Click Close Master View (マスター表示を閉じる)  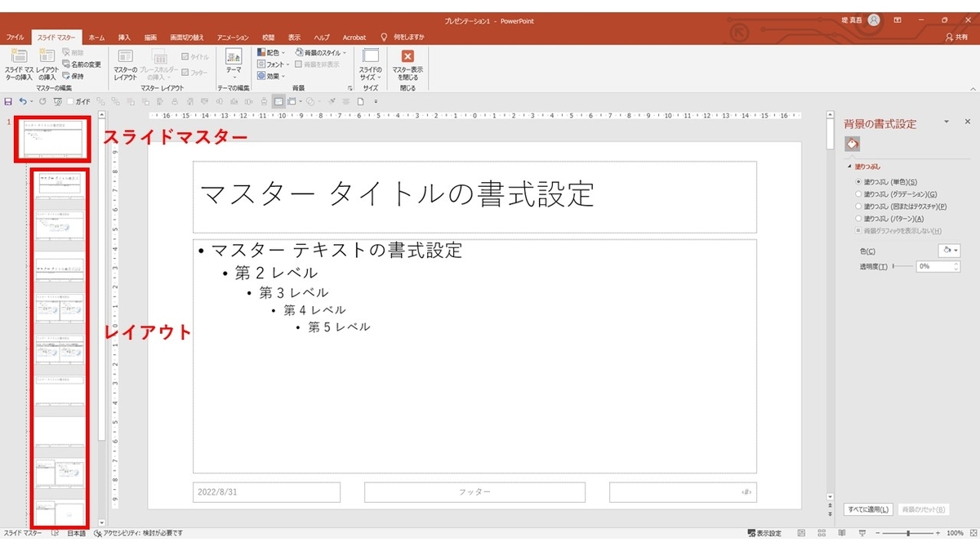point(408,64)
